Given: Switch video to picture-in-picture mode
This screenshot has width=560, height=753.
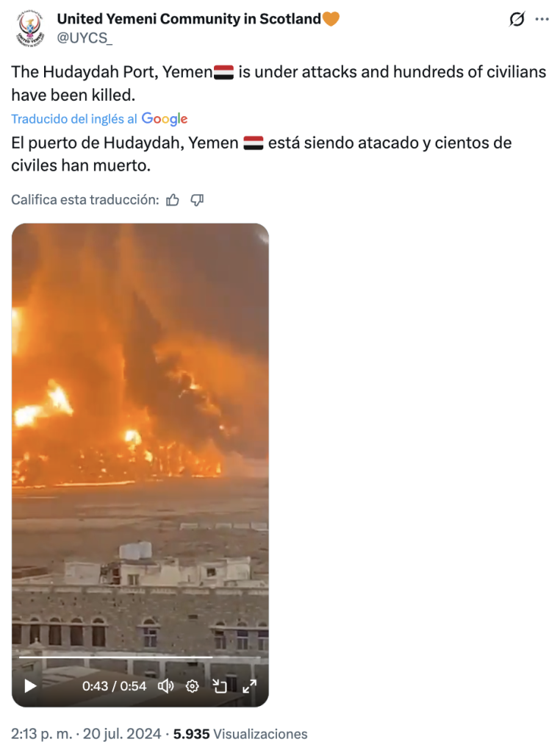Looking at the screenshot, I should [x=220, y=686].
